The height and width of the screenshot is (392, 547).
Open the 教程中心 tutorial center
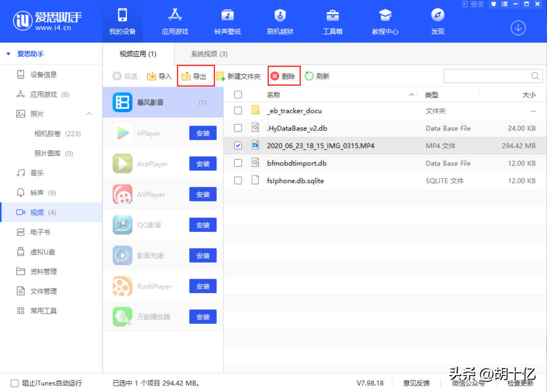[385, 21]
